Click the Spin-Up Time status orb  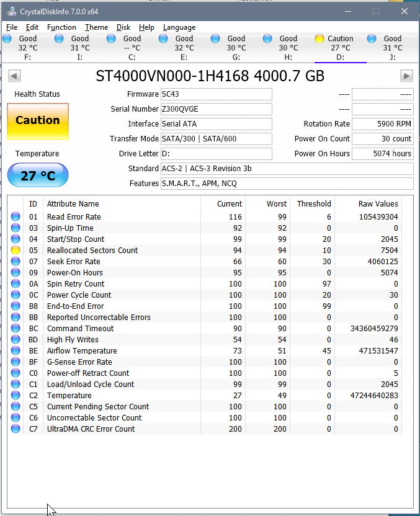(x=16, y=228)
